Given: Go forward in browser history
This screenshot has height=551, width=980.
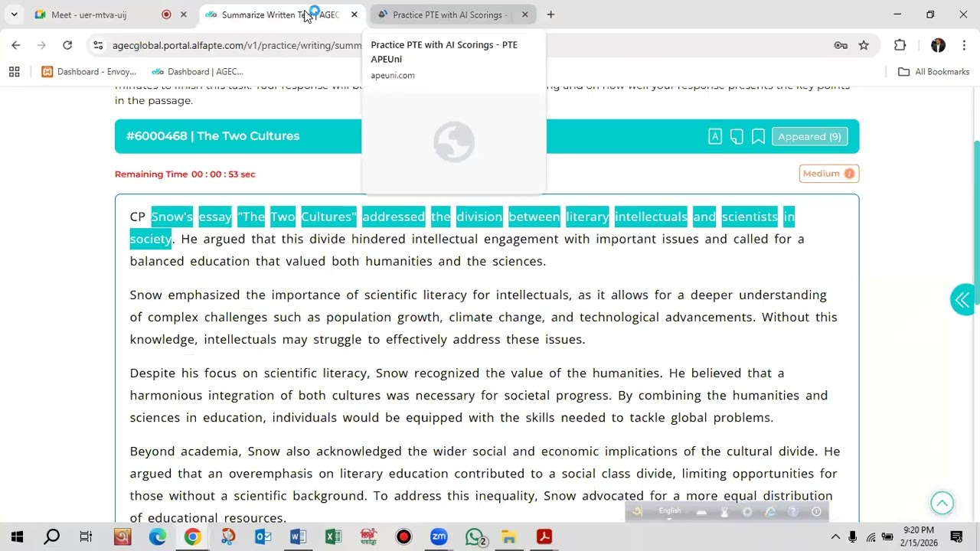Looking at the screenshot, I should tap(41, 45).
